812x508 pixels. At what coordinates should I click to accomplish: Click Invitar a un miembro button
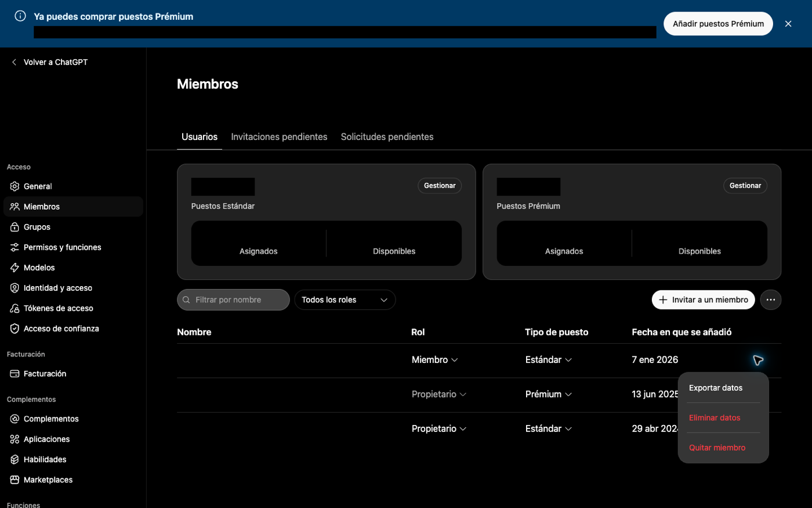pyautogui.click(x=704, y=300)
